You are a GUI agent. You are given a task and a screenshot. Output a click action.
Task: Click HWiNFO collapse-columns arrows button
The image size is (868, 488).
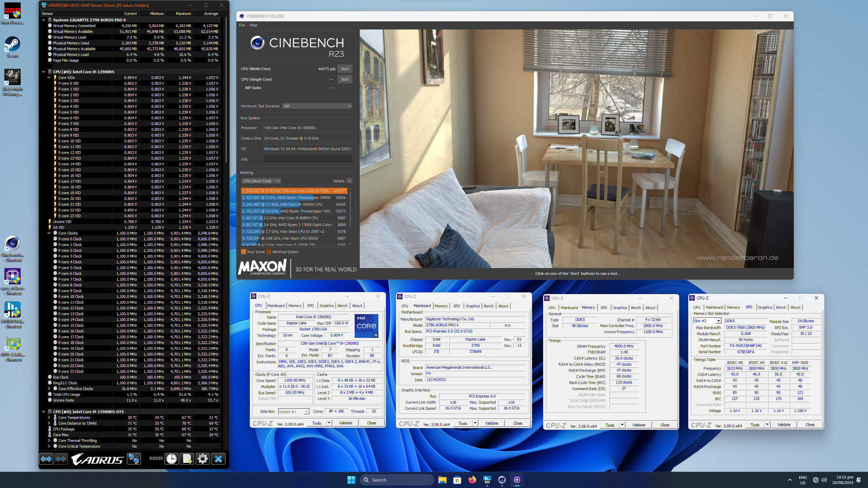tap(61, 459)
